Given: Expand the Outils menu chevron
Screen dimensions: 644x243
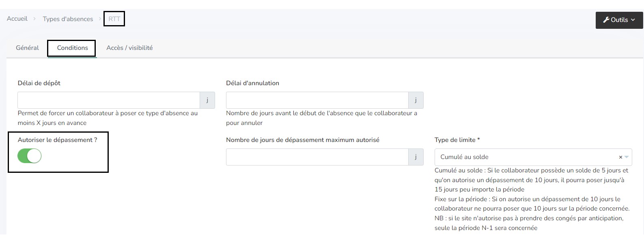Looking at the screenshot, I should tap(633, 20).
